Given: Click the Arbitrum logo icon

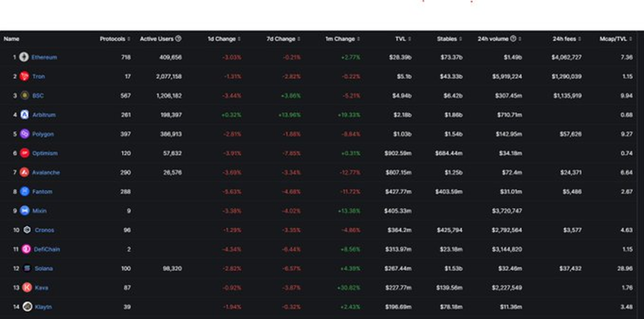Looking at the screenshot, I should click(x=25, y=115).
